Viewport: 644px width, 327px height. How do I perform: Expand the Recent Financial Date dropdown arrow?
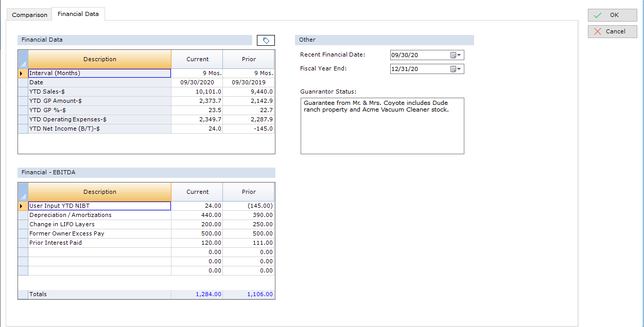[x=459, y=55]
